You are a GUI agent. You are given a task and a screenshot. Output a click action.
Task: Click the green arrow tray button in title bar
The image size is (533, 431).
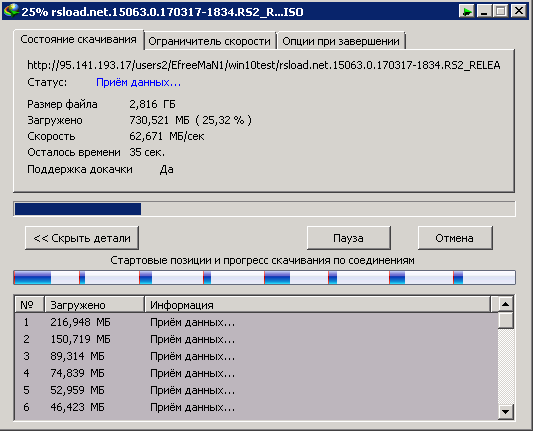click(x=467, y=11)
